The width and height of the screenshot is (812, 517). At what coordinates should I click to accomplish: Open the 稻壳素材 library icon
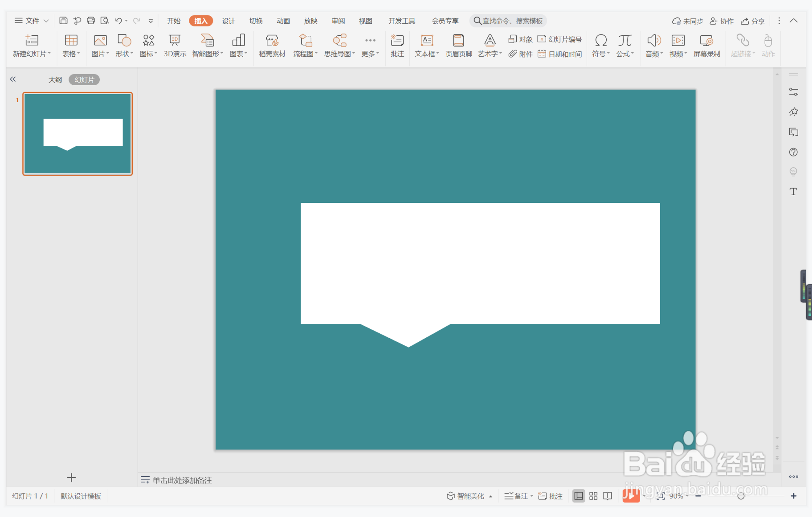coord(272,45)
